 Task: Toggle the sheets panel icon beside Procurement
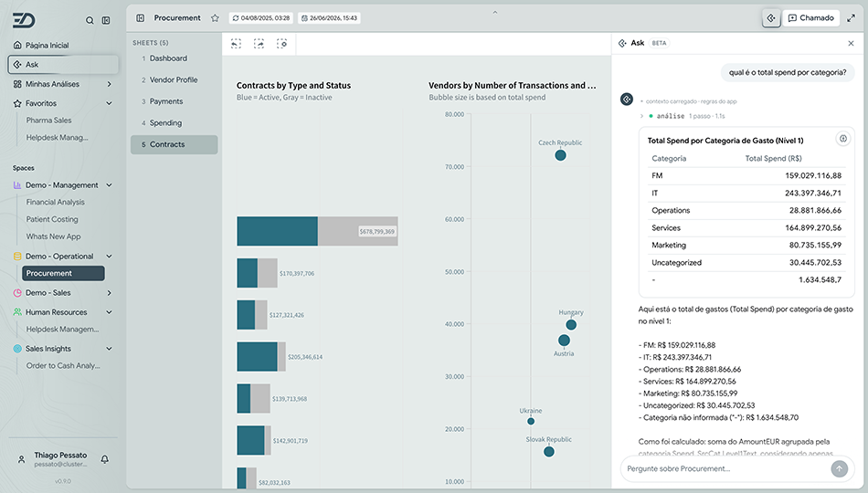click(x=141, y=18)
